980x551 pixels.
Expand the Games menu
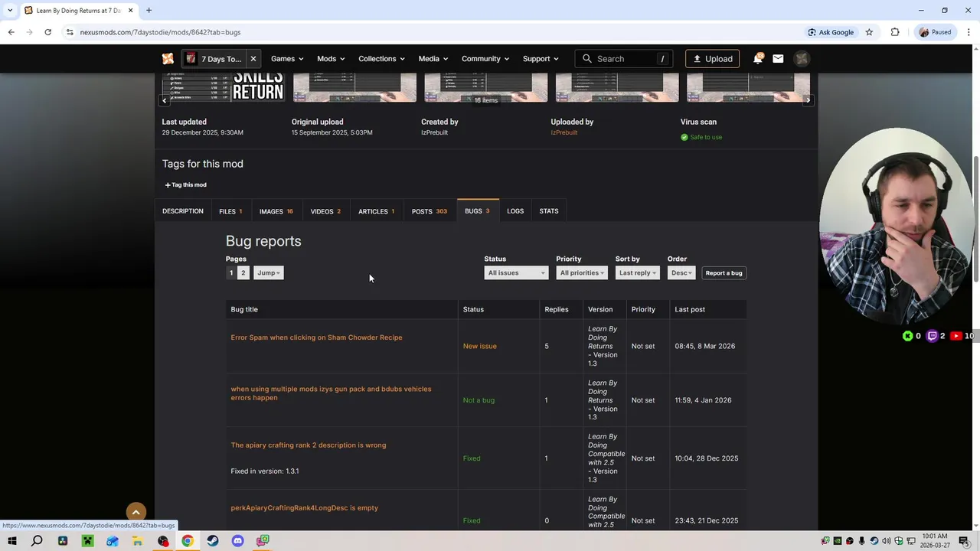coord(287,59)
